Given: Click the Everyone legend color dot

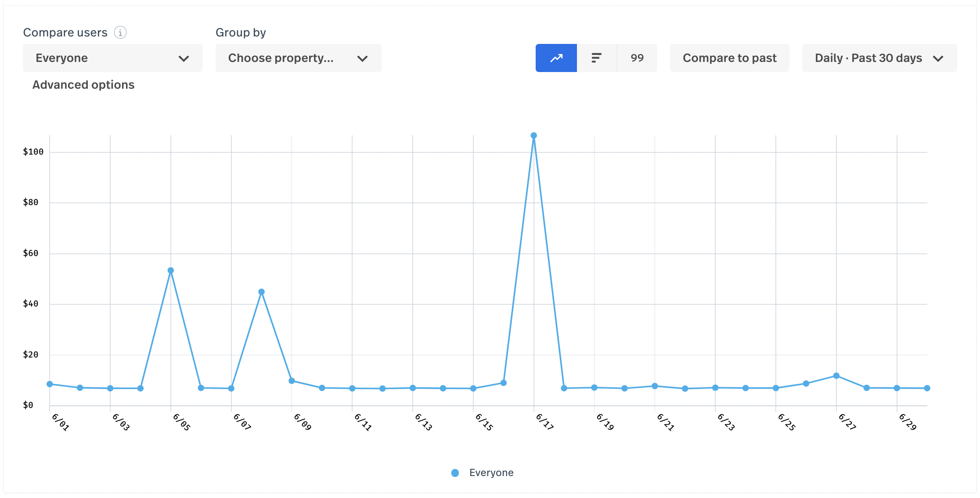Looking at the screenshot, I should 455,473.
